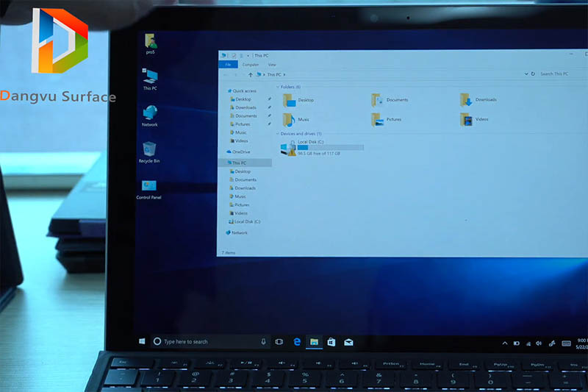This screenshot has width=588, height=392.
Task: Collapse Devices and drives group
Action: [278, 134]
